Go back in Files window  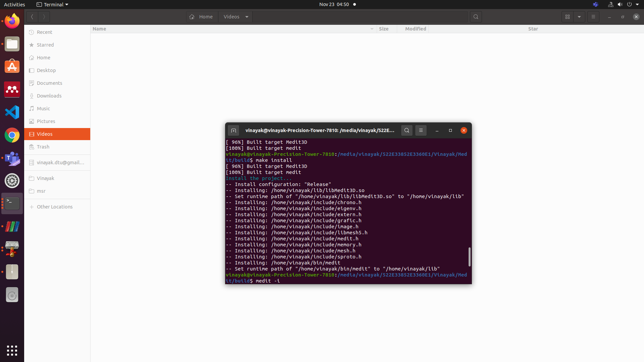click(32, 17)
